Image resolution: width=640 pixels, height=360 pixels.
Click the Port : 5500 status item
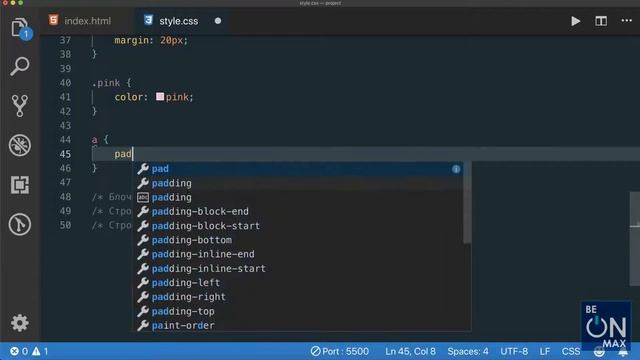[340, 351]
